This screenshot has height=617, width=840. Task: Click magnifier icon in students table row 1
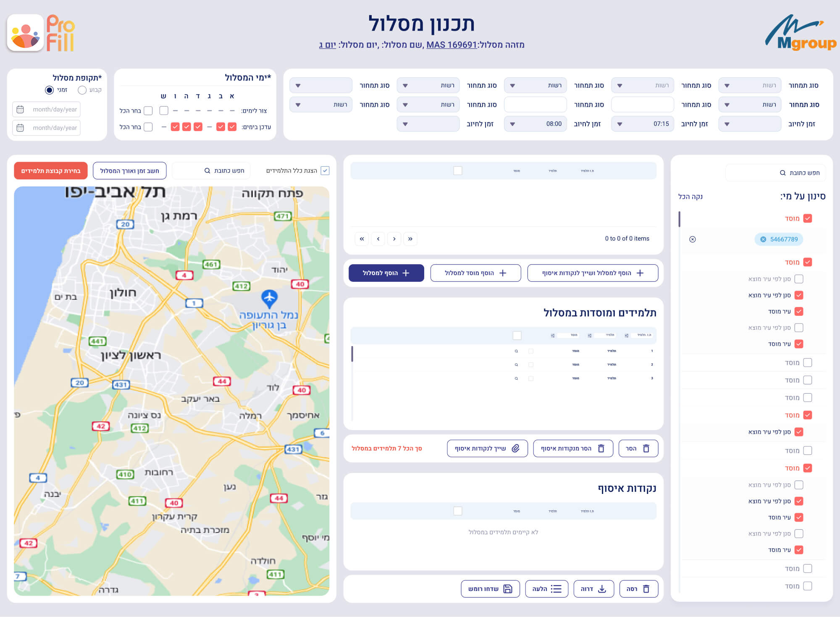(516, 351)
